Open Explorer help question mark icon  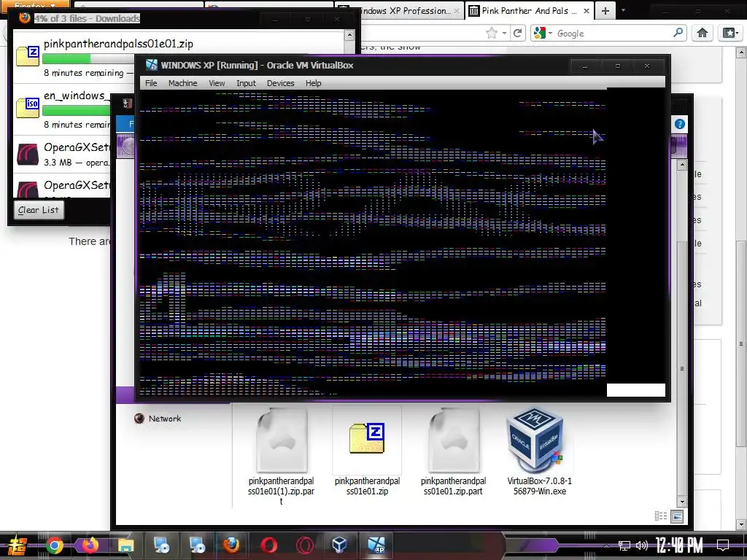[680, 124]
